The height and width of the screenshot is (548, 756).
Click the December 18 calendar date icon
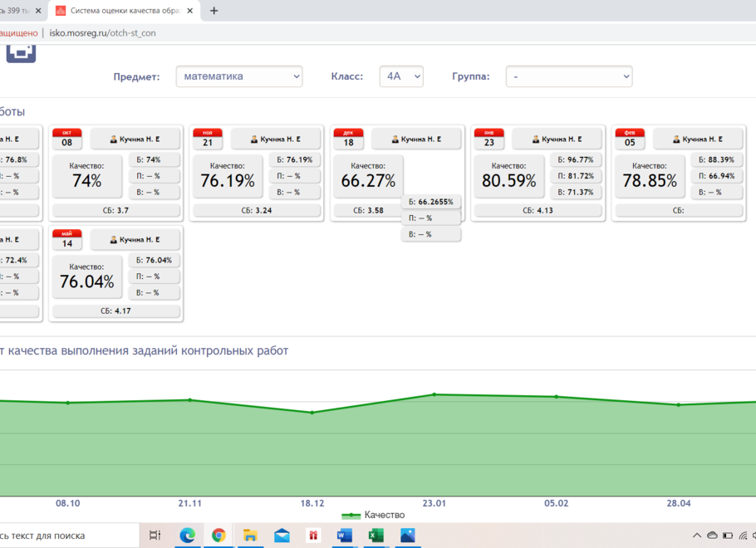[348, 139]
